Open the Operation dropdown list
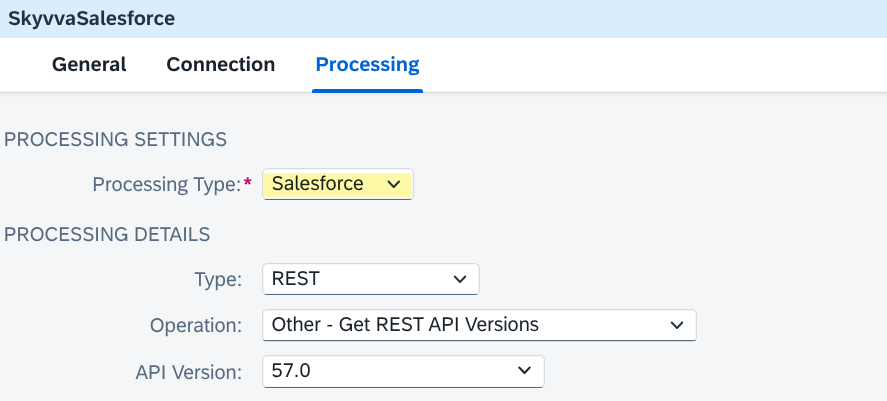Image resolution: width=887 pixels, height=401 pixels. coord(479,325)
